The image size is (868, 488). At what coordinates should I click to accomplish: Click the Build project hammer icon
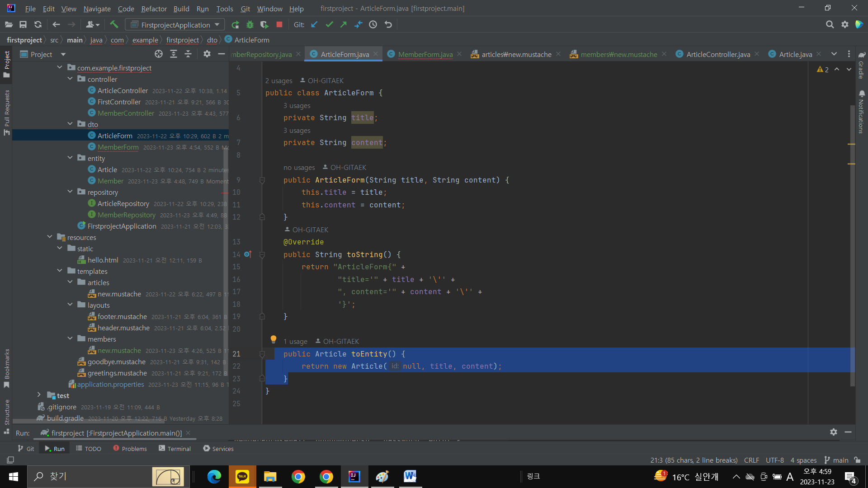click(x=114, y=25)
